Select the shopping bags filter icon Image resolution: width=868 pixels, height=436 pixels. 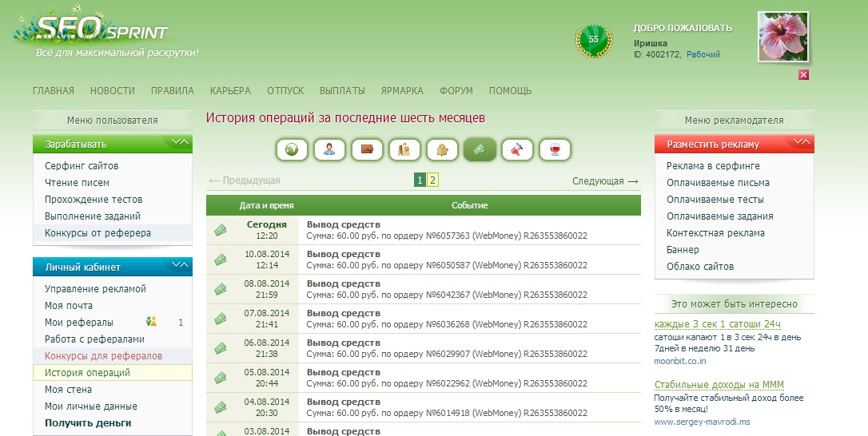pyautogui.click(x=404, y=149)
